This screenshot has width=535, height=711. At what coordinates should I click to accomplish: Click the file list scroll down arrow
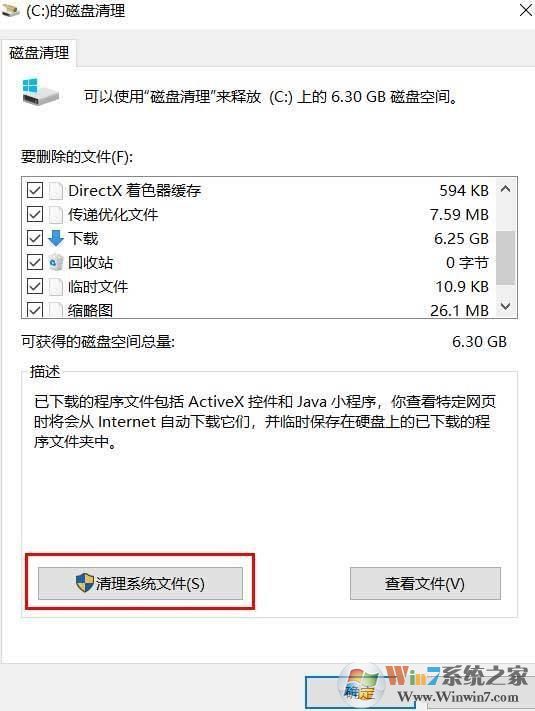coord(506,307)
